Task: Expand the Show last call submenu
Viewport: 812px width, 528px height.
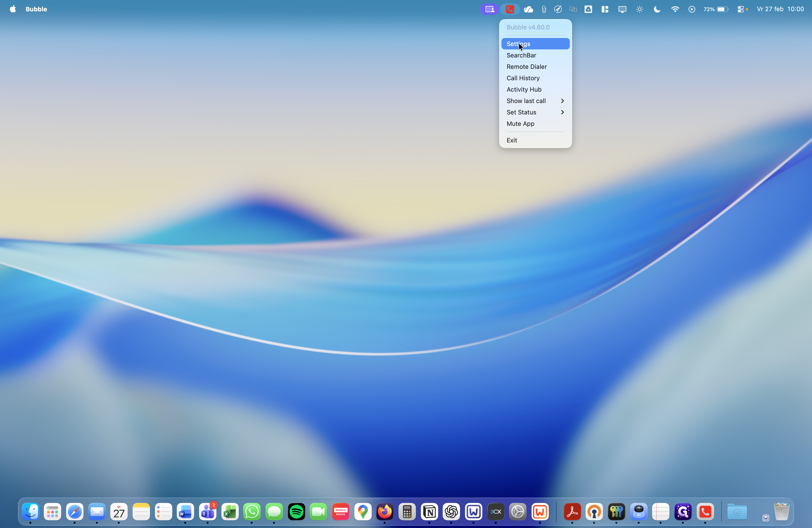Action: [x=535, y=101]
